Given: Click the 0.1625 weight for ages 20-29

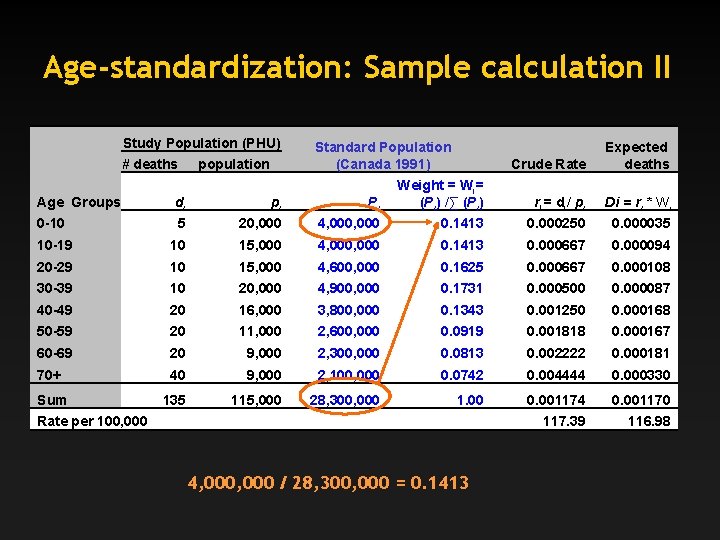Looking at the screenshot, I should click(x=461, y=267).
